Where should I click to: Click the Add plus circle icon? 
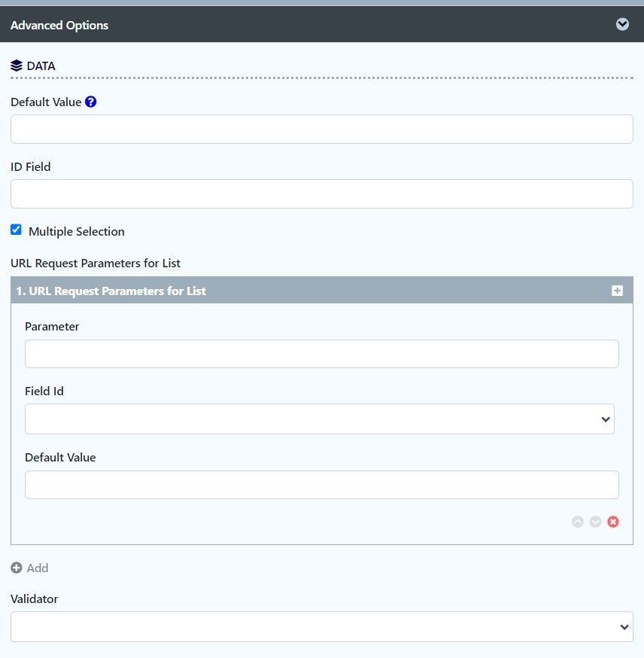(17, 568)
